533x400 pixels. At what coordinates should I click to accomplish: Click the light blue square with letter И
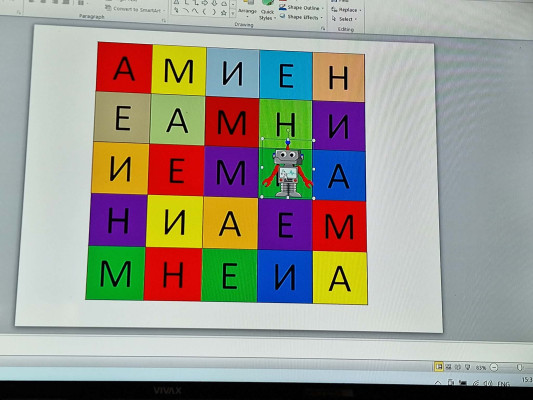coord(233,73)
